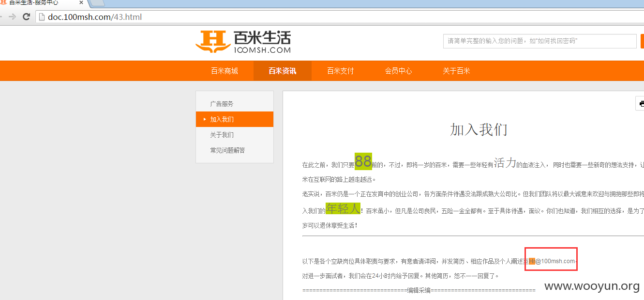
Task: Go to 会员中心 navigation item
Action: (x=398, y=71)
